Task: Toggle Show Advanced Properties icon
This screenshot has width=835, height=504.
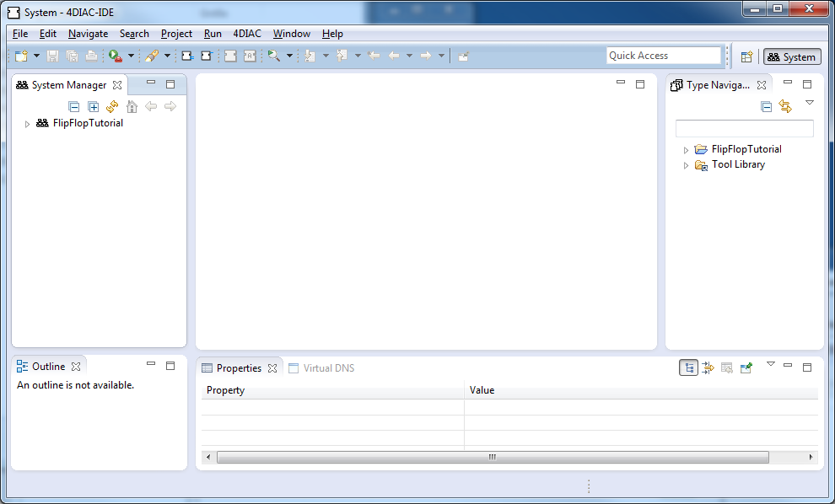Action: click(708, 367)
